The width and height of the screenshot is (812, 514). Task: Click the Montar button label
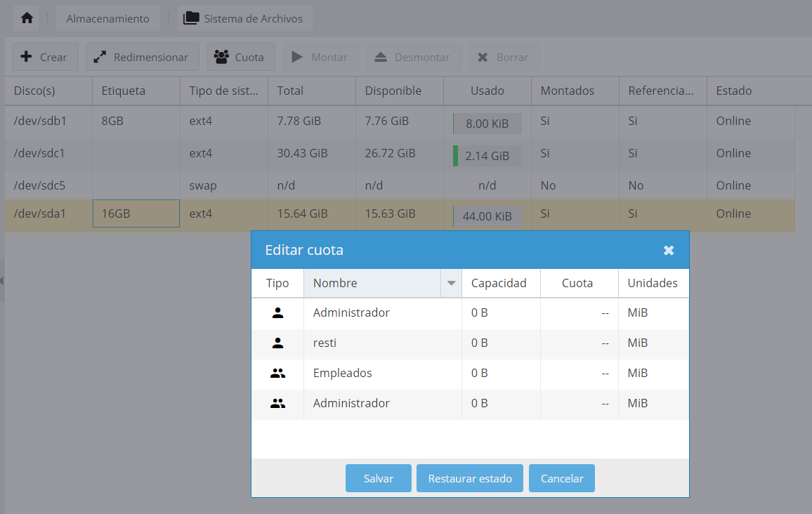pyautogui.click(x=329, y=58)
